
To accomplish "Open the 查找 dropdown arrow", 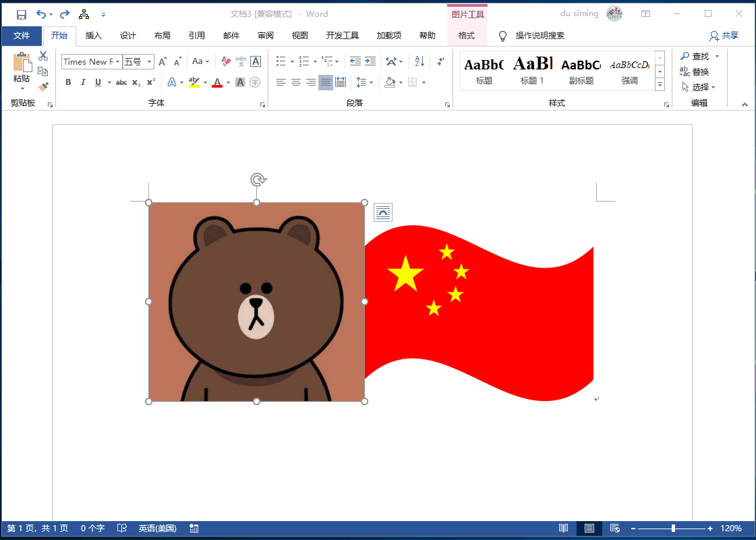I will (x=717, y=57).
